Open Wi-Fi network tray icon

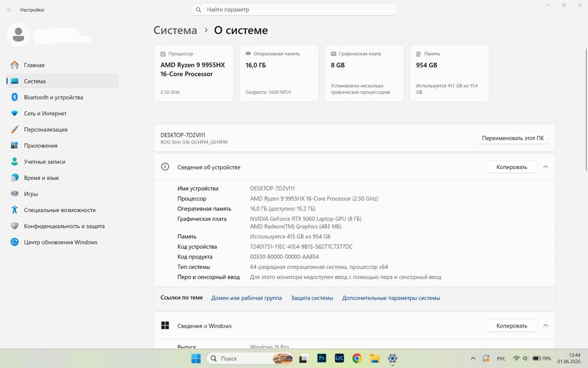click(516, 359)
